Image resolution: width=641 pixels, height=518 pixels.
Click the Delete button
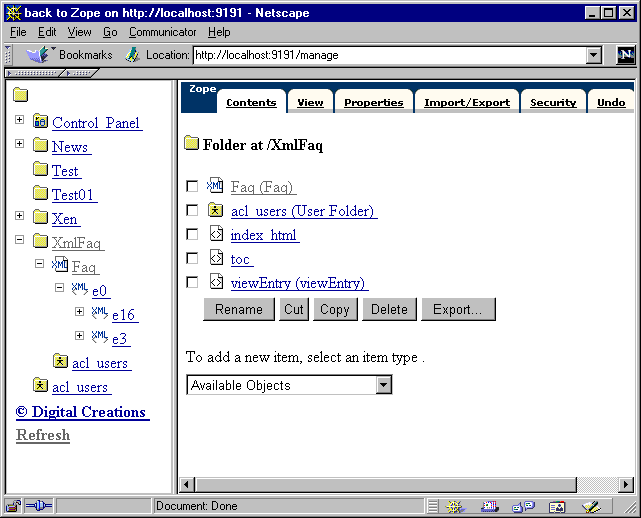tap(389, 309)
